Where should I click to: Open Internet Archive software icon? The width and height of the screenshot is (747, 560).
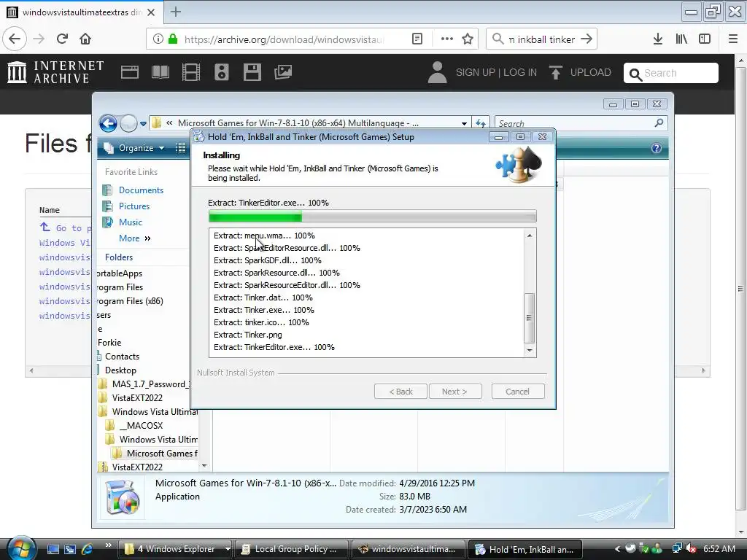(x=252, y=72)
